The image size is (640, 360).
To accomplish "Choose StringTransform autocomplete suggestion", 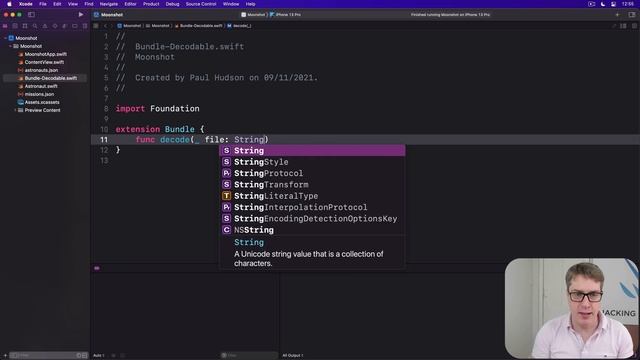I will click(x=313, y=185).
